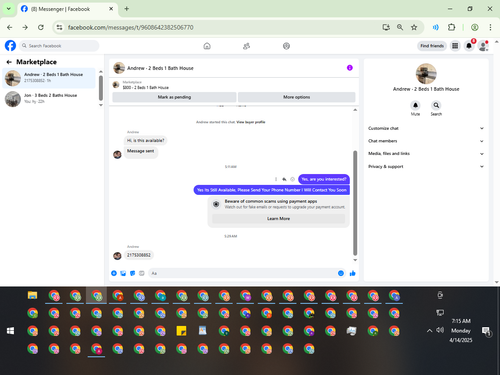Choose a sticker icon in composer
This screenshot has height=375, width=500.
pos(133,273)
